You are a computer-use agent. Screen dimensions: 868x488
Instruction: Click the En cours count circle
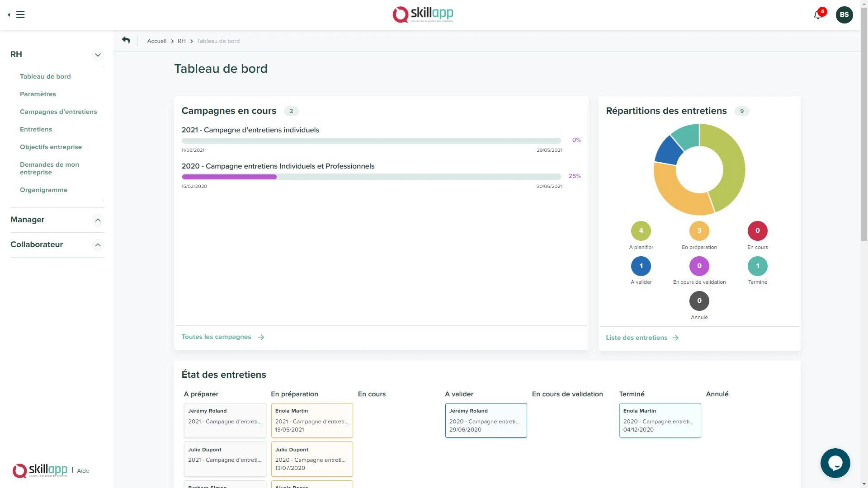[757, 231]
